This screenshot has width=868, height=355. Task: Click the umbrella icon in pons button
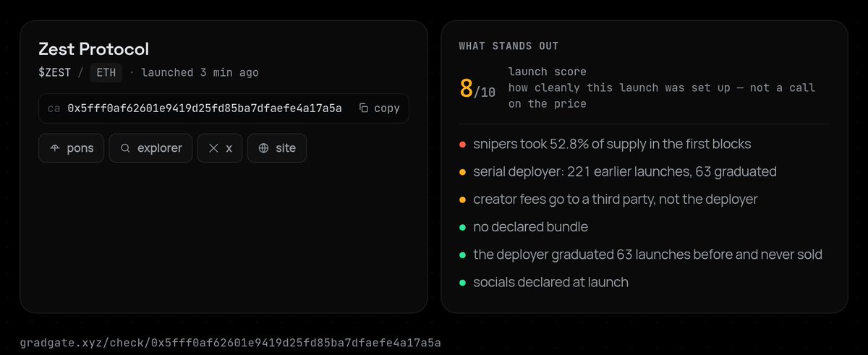click(55, 148)
